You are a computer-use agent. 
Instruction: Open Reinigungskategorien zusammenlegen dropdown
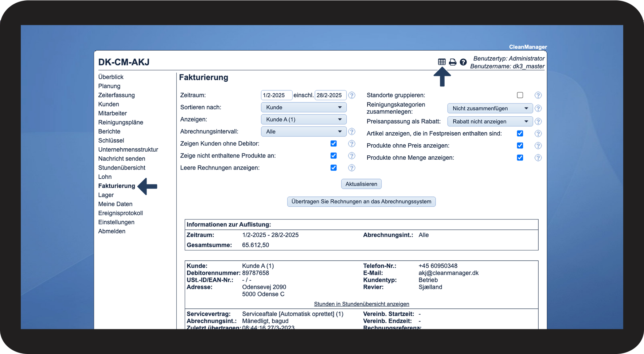coord(490,108)
